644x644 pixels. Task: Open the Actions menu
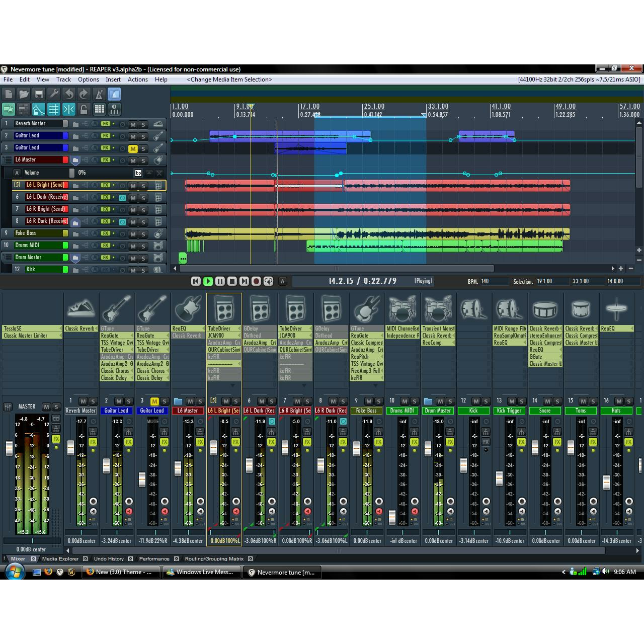137,79
